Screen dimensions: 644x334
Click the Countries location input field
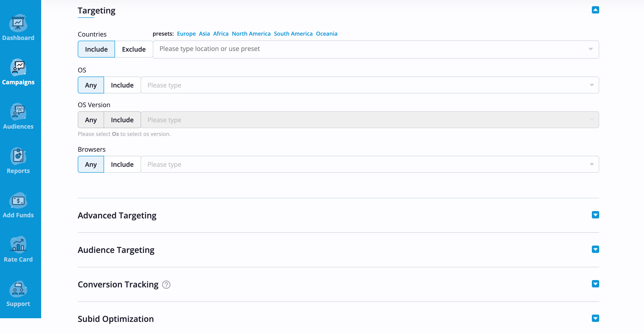tap(376, 50)
